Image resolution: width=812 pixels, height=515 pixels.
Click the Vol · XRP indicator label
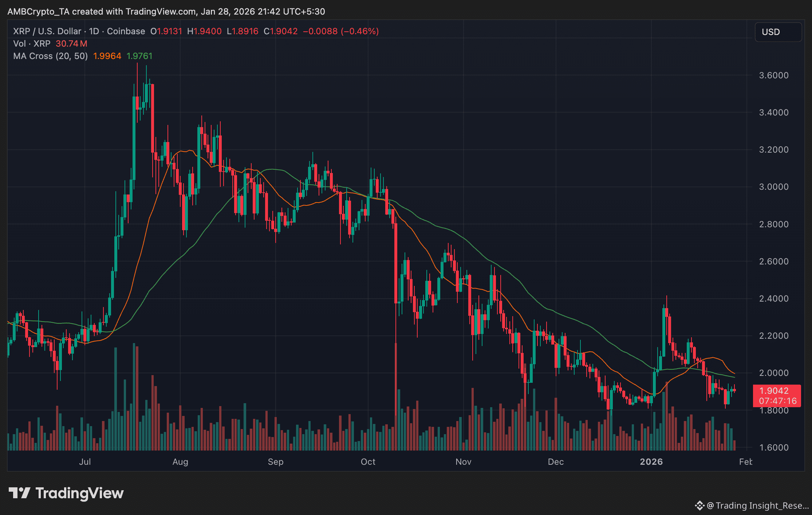click(32, 44)
